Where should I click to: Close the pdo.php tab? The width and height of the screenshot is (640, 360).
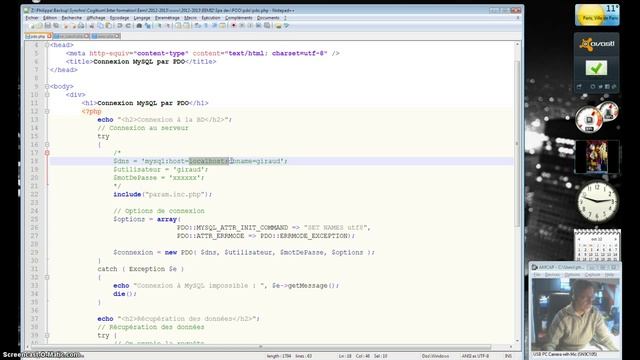click(x=49, y=36)
